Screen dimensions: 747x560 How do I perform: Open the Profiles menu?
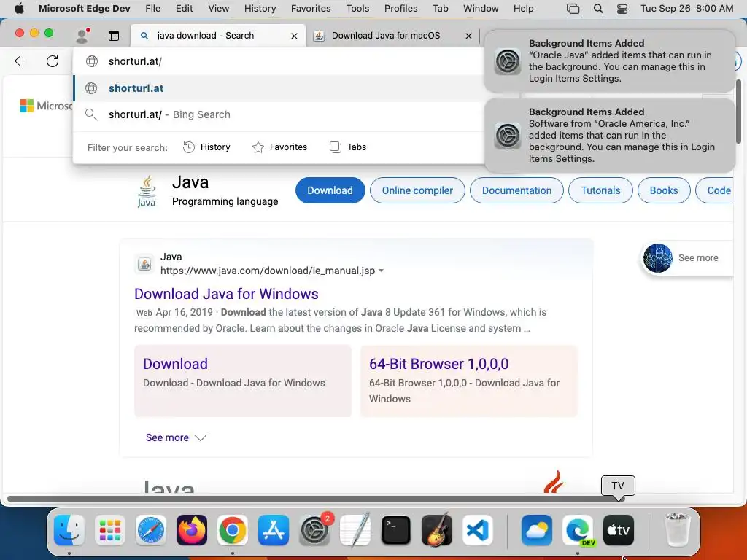(400, 8)
